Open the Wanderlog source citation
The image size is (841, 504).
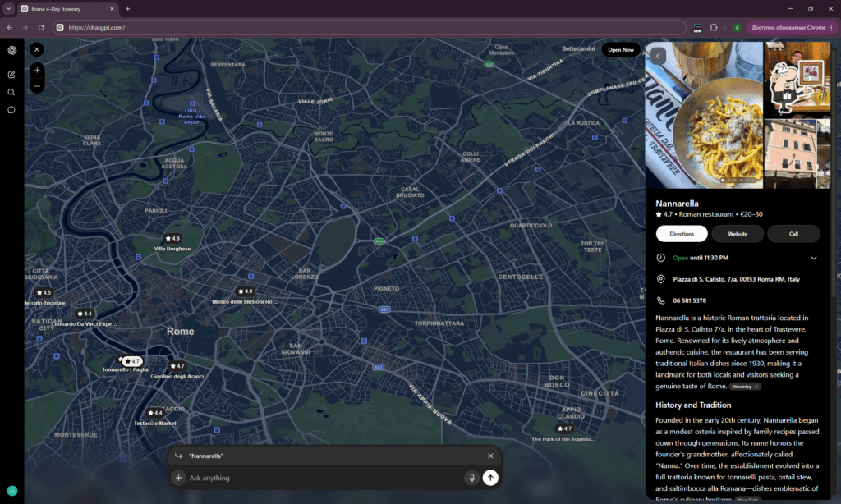[744, 387]
